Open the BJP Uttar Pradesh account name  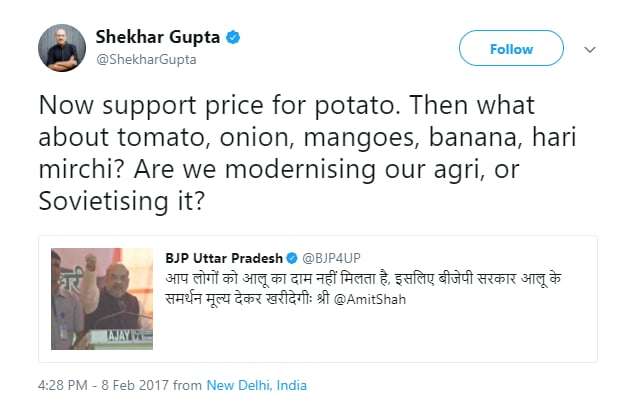[x=225, y=258]
